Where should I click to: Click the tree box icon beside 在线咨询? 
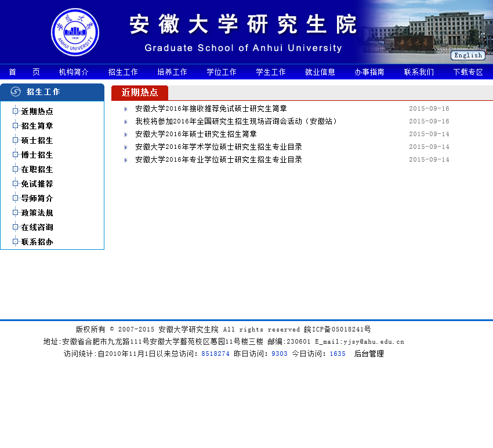tap(15, 227)
